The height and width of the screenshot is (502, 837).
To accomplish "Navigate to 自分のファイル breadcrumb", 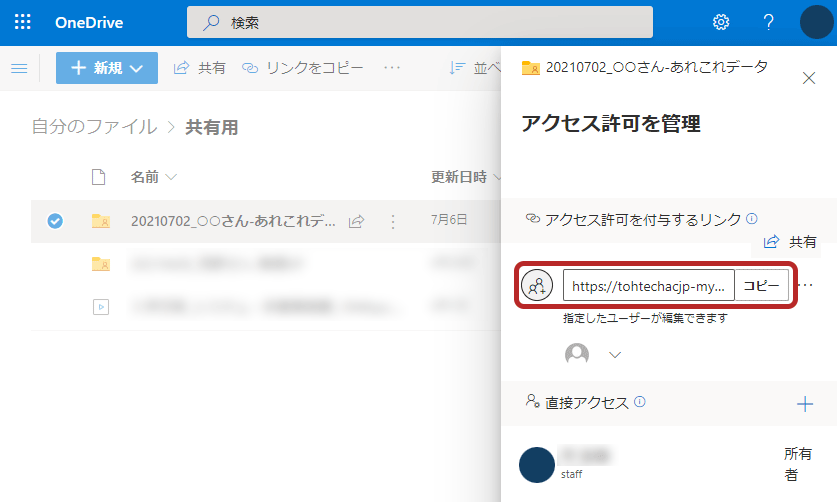I will point(94,127).
